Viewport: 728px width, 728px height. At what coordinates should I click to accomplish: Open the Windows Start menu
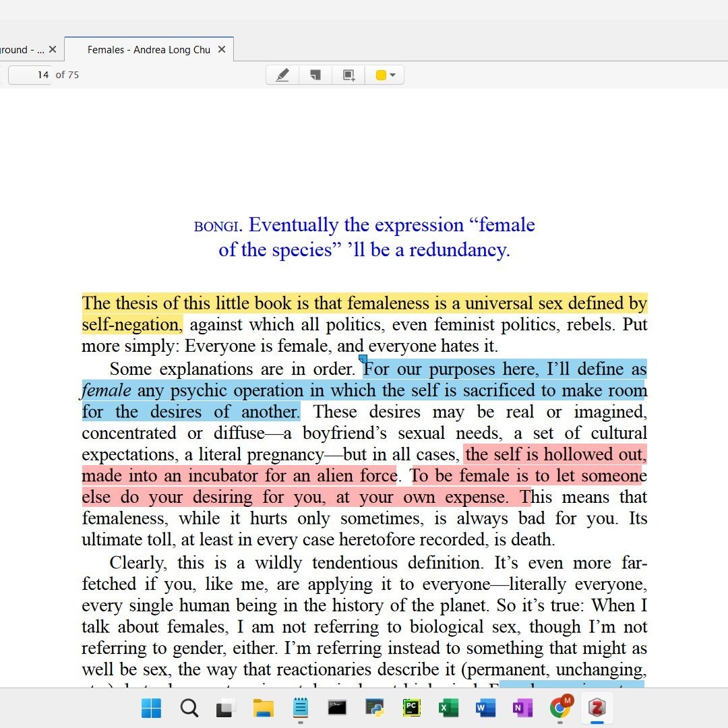tap(152, 708)
